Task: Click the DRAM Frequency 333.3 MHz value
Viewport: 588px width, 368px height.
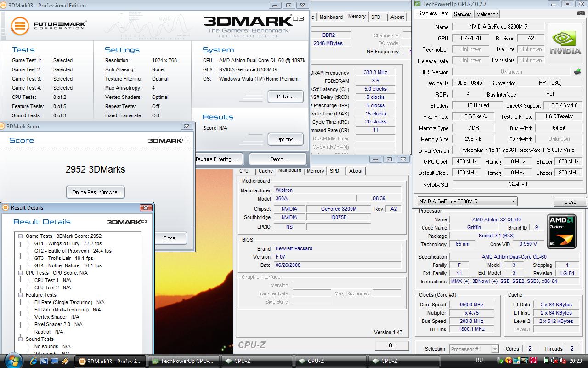Action: coord(375,73)
